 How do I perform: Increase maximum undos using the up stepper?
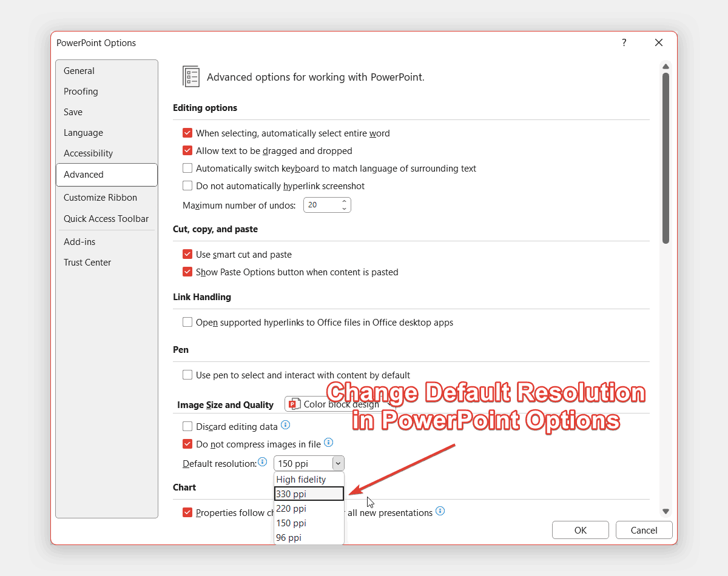[344, 201]
